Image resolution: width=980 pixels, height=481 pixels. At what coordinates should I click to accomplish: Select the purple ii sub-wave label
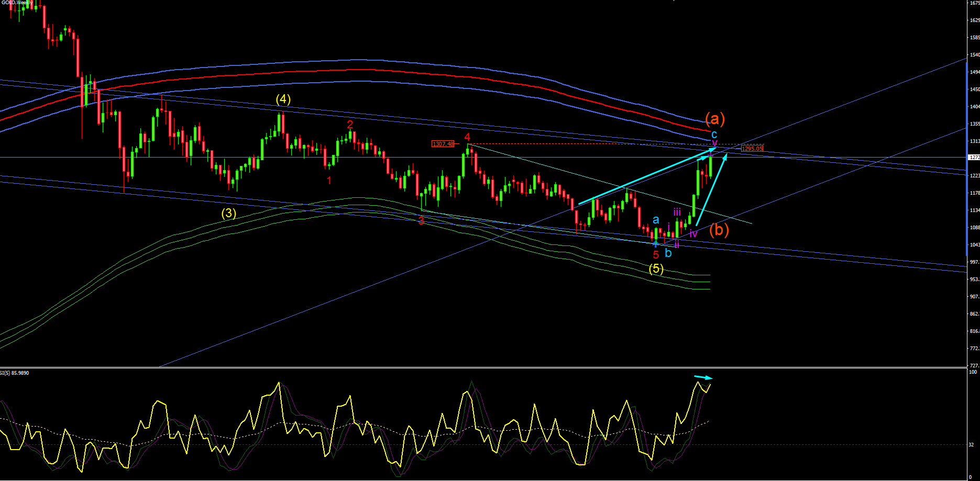tap(677, 244)
